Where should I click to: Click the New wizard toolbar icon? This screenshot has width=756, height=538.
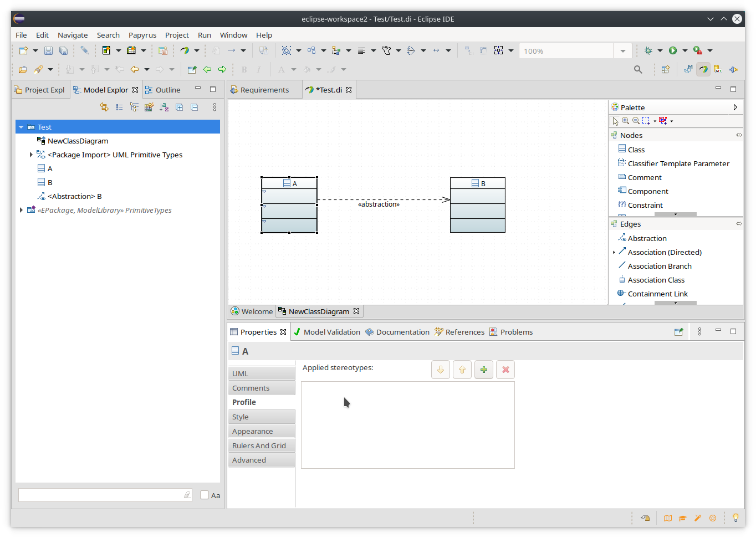click(23, 50)
